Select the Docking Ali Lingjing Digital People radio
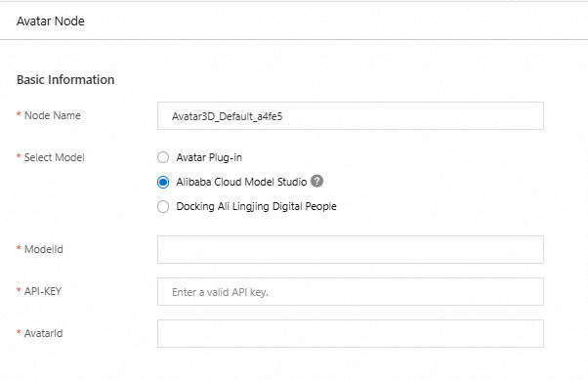Image resolution: width=588 pixels, height=380 pixels. (163, 207)
